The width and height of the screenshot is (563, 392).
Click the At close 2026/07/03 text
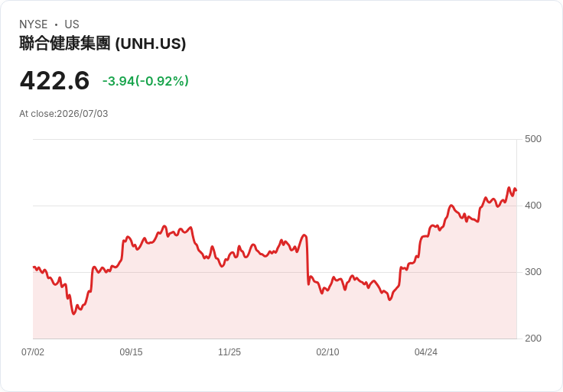[x=63, y=114]
